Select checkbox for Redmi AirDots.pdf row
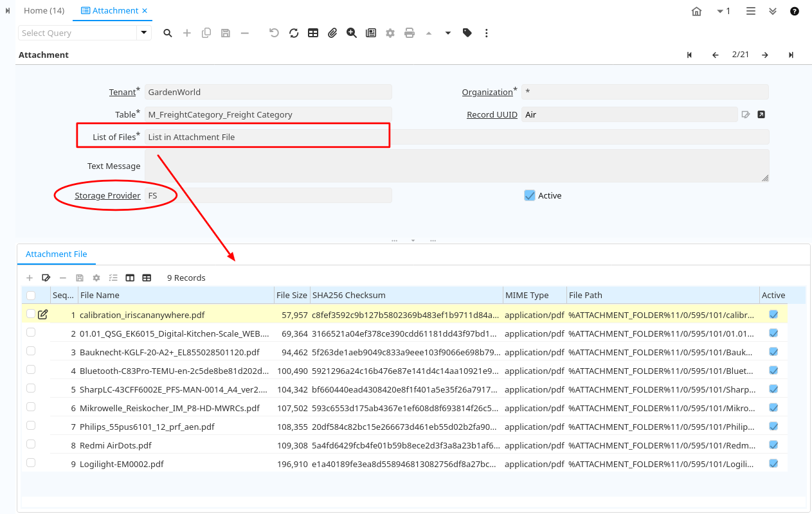Screen dimensions: 812x514 (31, 445)
